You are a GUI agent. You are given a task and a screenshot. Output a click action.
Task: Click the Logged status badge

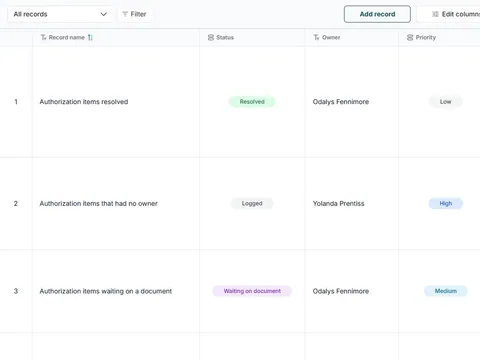(252, 203)
